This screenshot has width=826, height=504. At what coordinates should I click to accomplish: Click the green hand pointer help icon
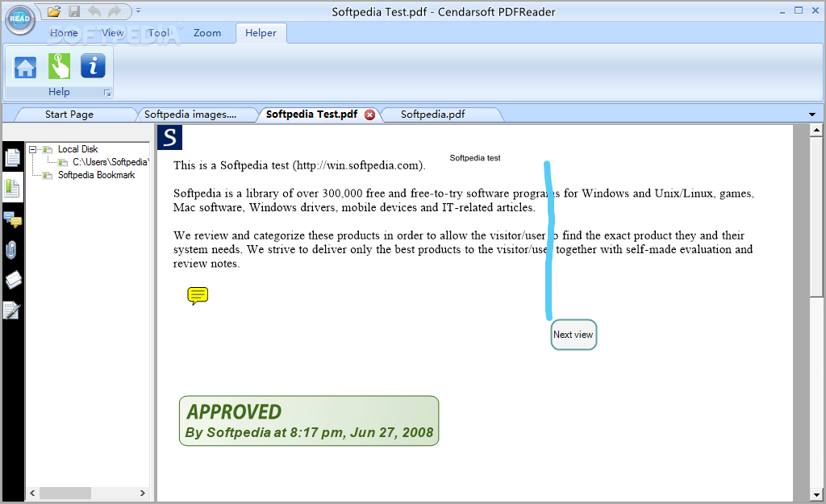tap(59, 66)
